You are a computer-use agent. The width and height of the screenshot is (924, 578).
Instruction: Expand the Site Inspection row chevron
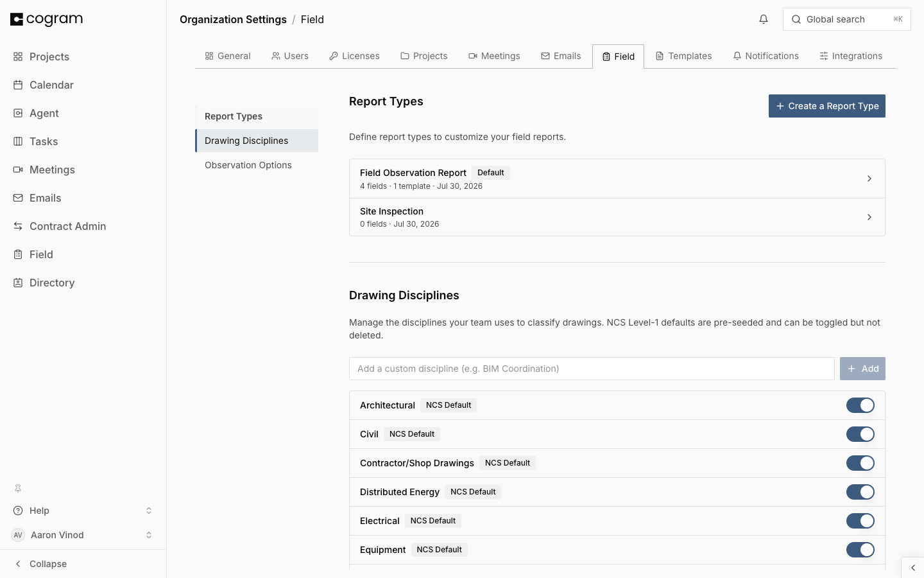pyautogui.click(x=869, y=217)
